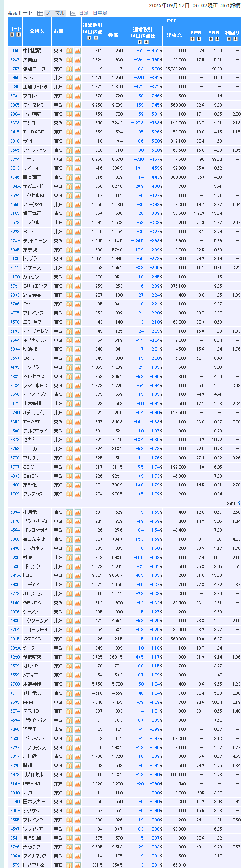Go to page 2 link
246x868 pixels.
(x=239, y=503)
